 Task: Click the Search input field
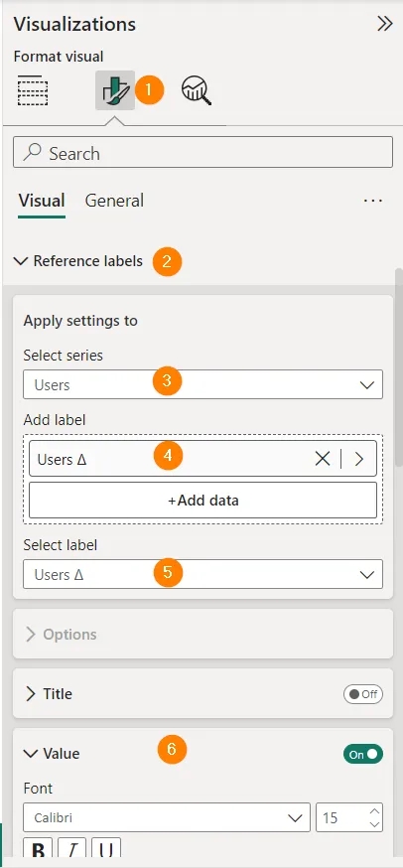tap(202, 152)
